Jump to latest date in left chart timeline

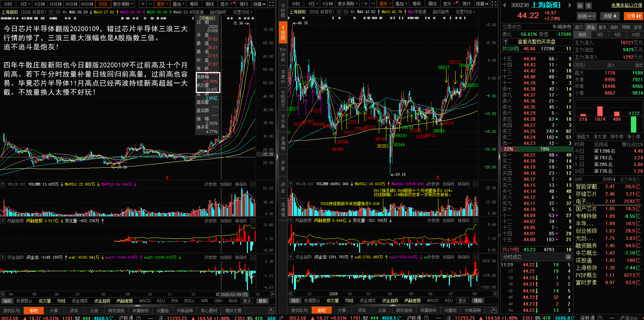272,294
